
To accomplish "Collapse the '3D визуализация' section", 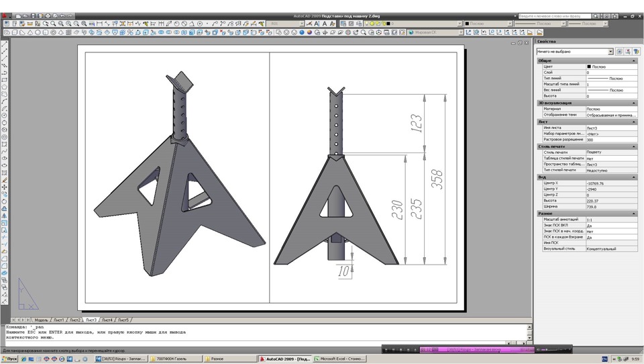I will click(634, 103).
